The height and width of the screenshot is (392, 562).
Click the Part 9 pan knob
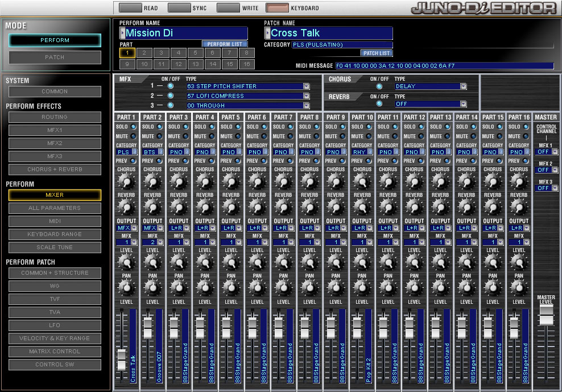coord(336,288)
